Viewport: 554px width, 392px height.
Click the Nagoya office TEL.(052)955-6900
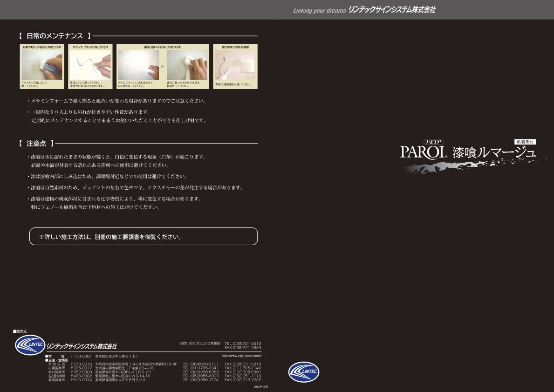click(x=201, y=376)
